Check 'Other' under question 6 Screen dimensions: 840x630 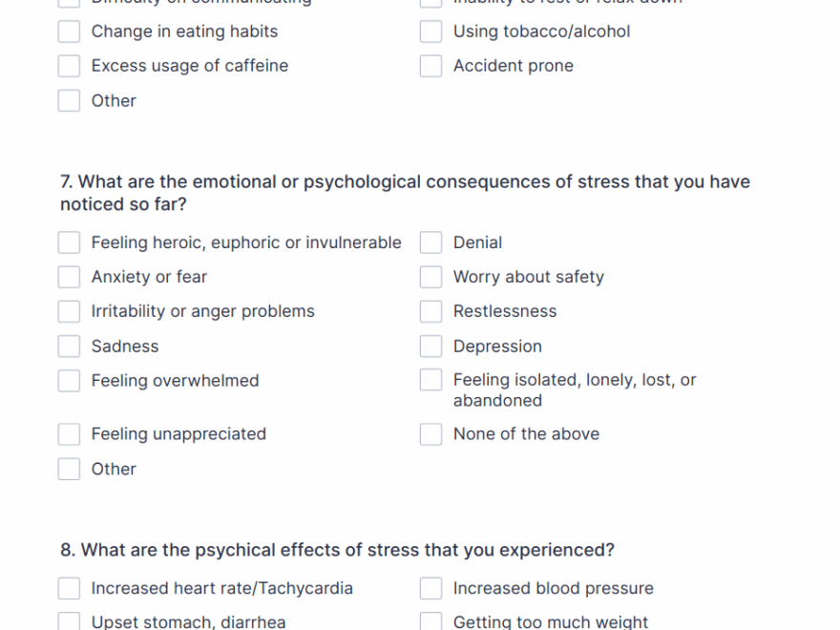68,99
